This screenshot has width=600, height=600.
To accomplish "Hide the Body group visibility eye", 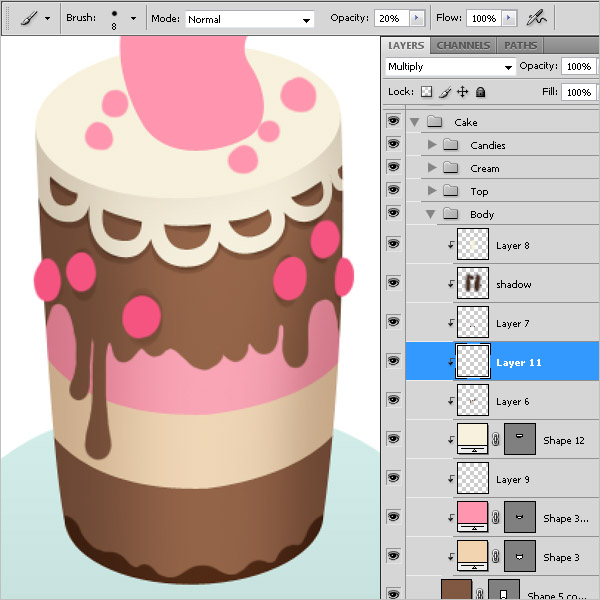I will pyautogui.click(x=393, y=213).
